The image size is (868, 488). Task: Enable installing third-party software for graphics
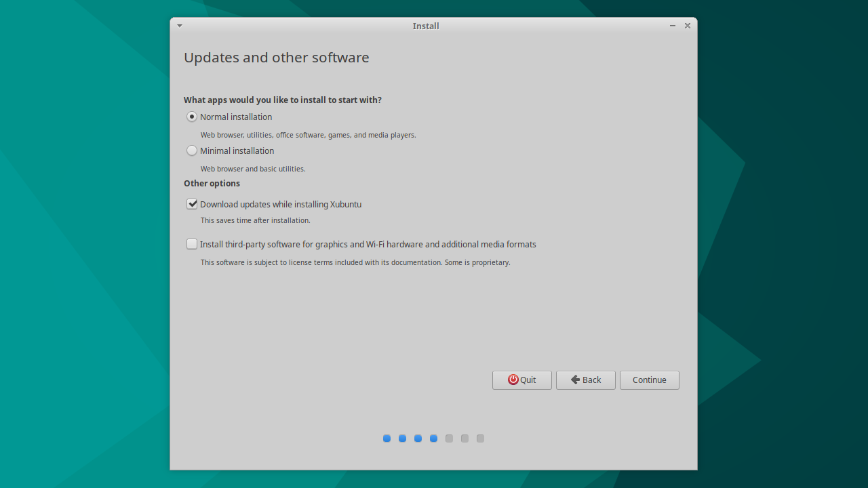pos(192,244)
